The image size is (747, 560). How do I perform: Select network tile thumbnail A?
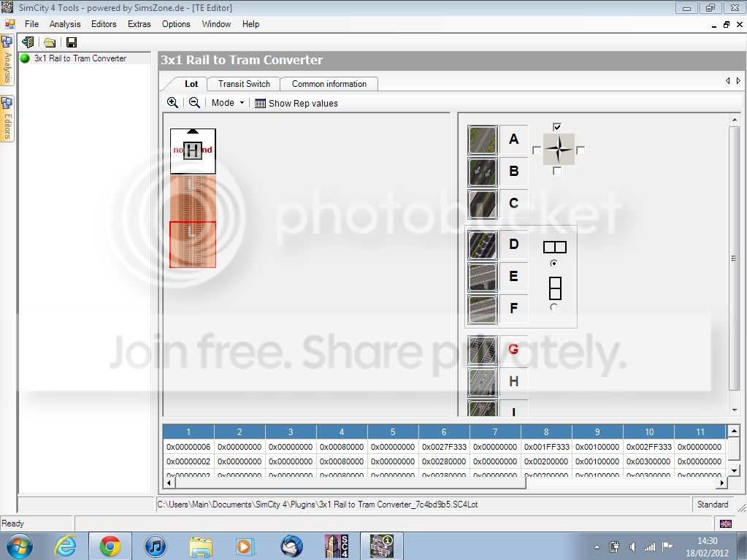tap(483, 140)
